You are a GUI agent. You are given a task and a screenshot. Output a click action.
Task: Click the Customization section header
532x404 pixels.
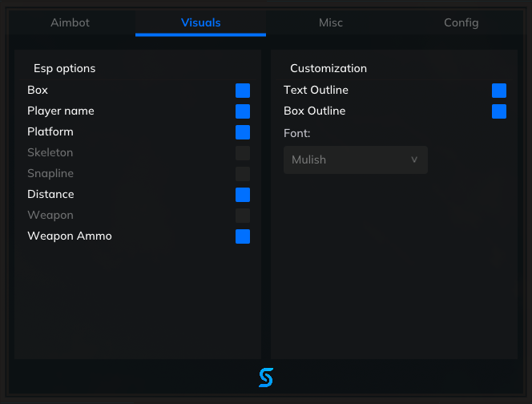coord(328,68)
